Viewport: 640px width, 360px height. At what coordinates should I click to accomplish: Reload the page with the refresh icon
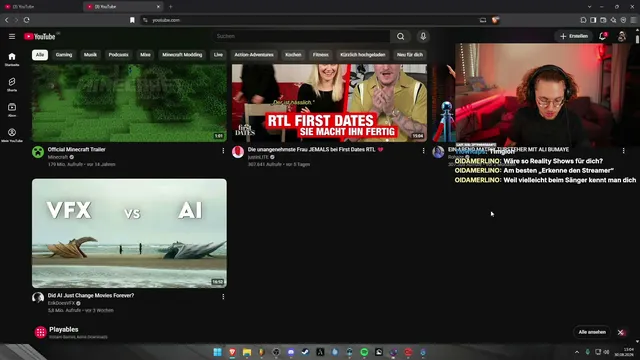(x=27, y=20)
